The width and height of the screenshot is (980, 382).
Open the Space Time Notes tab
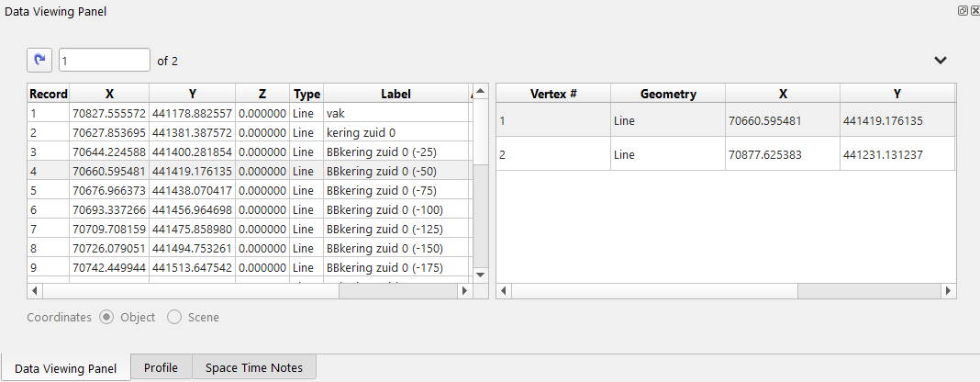click(253, 368)
